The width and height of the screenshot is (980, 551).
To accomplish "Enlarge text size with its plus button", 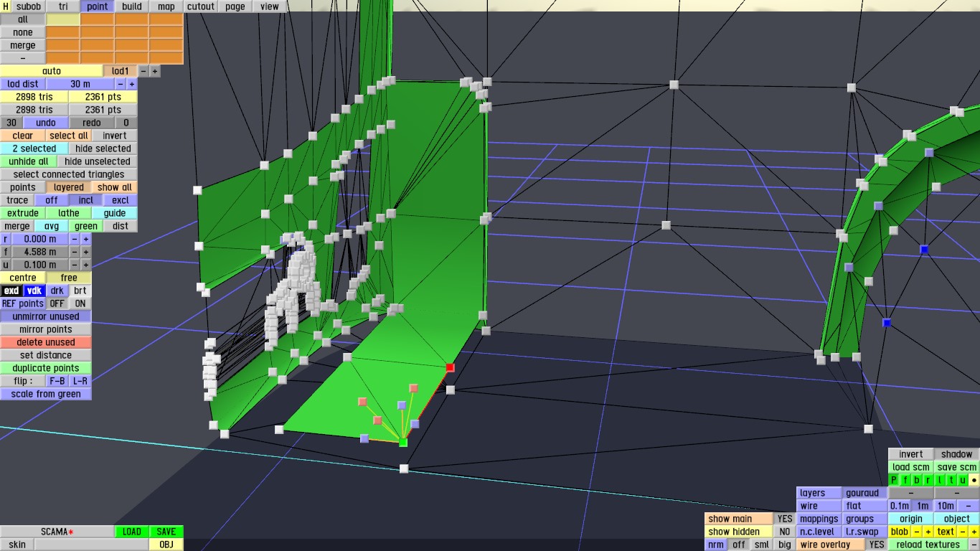I will [974, 532].
